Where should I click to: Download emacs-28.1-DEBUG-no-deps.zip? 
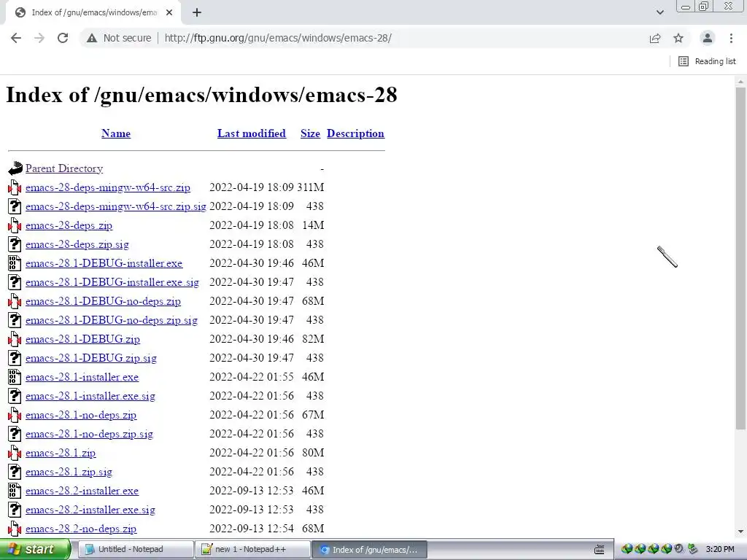tap(103, 301)
